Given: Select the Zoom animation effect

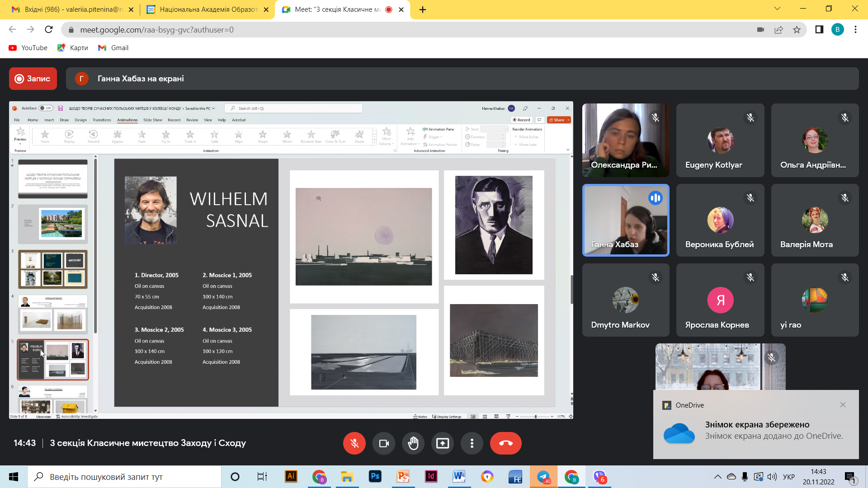Looking at the screenshot, I should (x=359, y=136).
